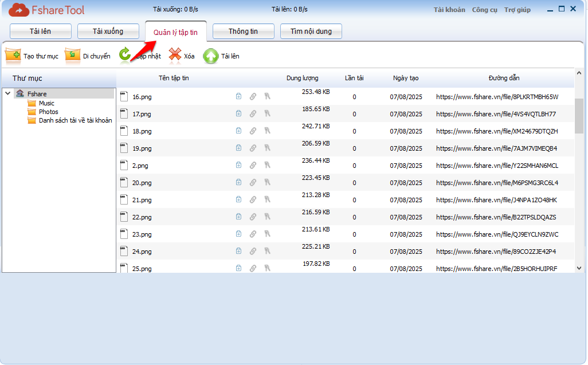Click the Tải lên: 0 B/s speed label
Image resolution: width=588 pixels, height=365 pixels.
[289, 9]
